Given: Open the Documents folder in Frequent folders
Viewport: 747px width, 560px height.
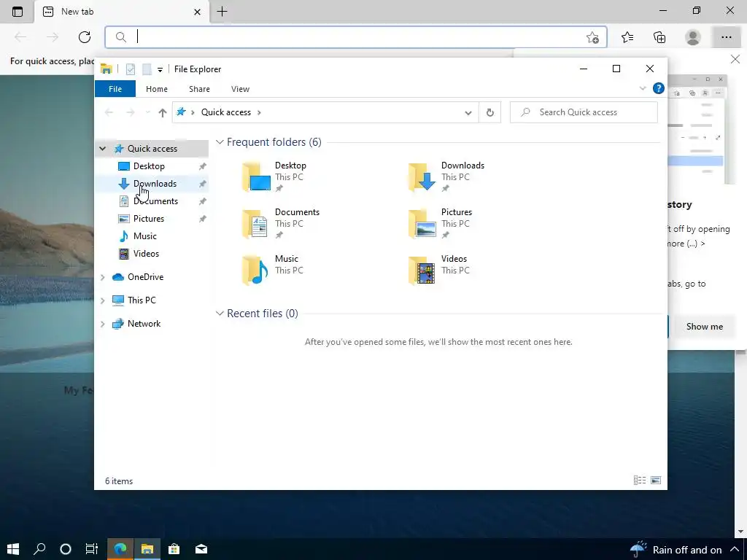Looking at the screenshot, I should point(280,223).
